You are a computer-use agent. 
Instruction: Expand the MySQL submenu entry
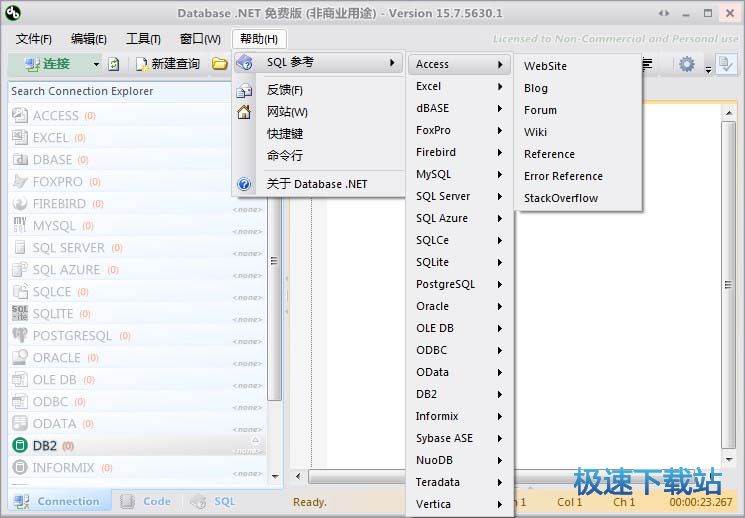(x=459, y=174)
